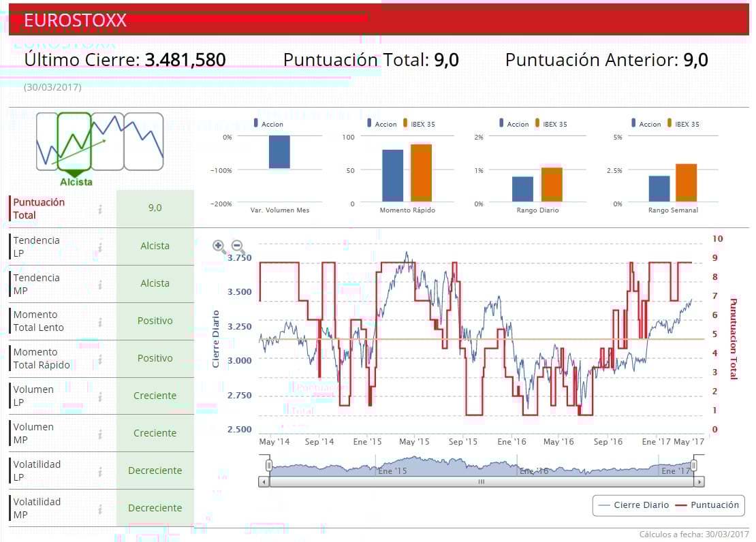756x542 pixels.
Task: Toggle Cierre Diario line in main chart legend
Action: click(633, 505)
